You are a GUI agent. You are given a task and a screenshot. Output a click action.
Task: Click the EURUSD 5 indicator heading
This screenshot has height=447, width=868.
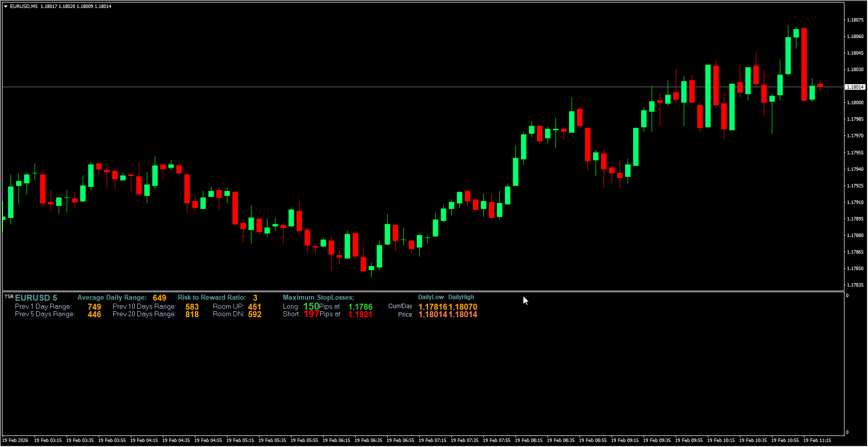pos(36,298)
